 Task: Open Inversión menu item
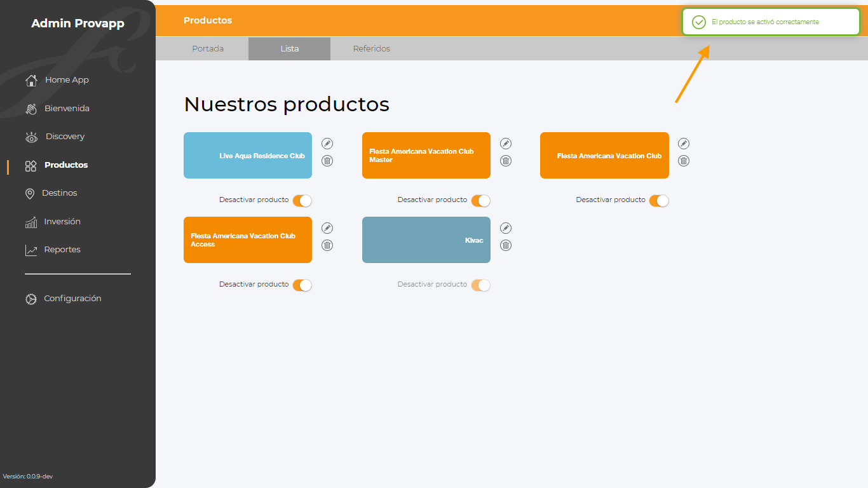click(62, 222)
